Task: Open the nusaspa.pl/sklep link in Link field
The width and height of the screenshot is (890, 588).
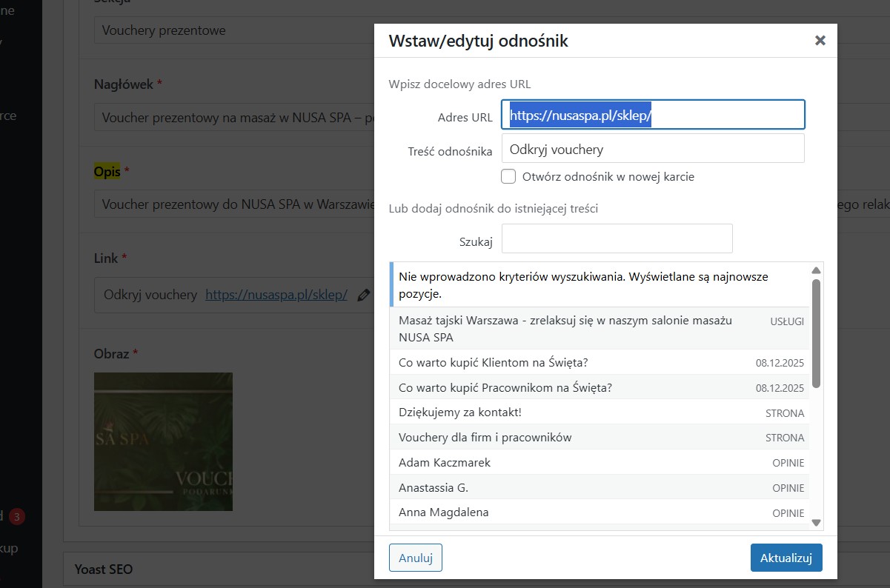Action: [x=276, y=295]
